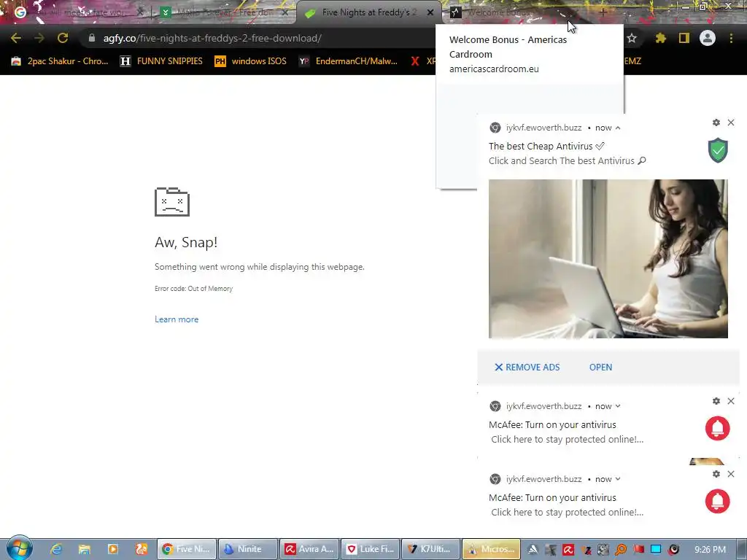Close the Five Nights at Freddy's tab

click(430, 12)
